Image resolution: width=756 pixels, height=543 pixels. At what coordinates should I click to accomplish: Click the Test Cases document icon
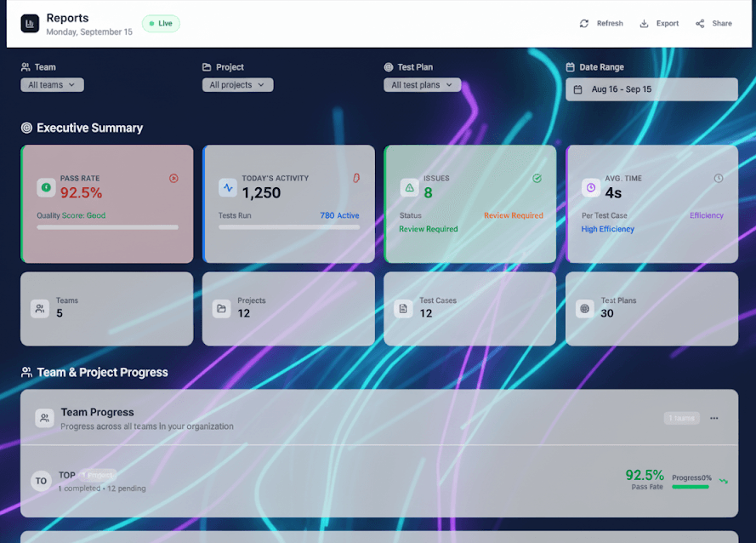[403, 309]
